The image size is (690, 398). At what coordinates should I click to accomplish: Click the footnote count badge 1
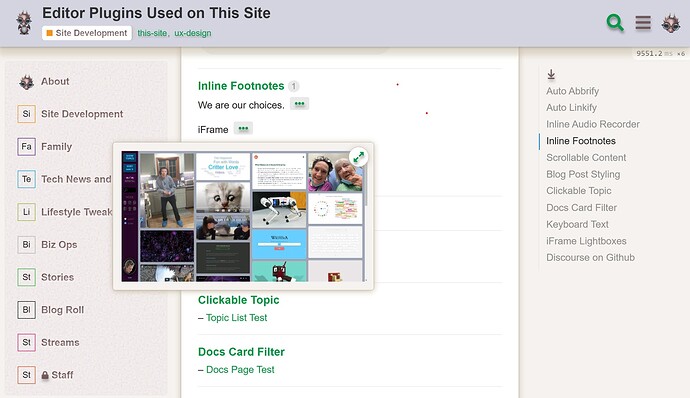(x=293, y=86)
